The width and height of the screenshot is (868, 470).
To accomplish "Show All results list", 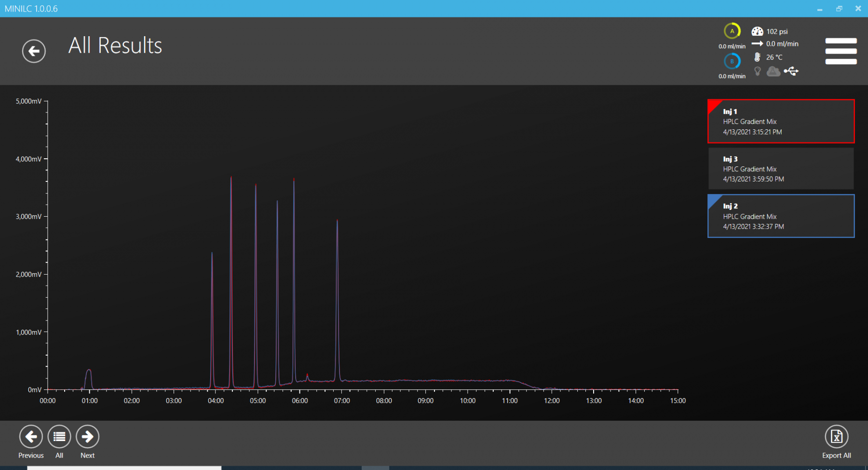I will point(59,437).
